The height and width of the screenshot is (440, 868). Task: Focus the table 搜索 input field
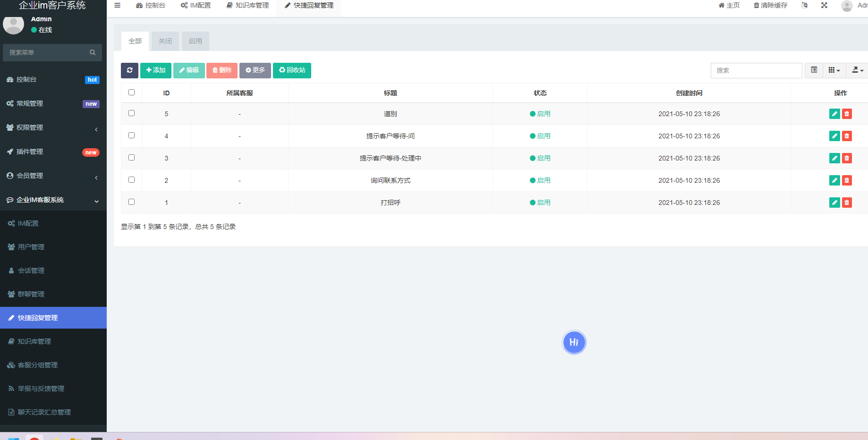tap(756, 70)
